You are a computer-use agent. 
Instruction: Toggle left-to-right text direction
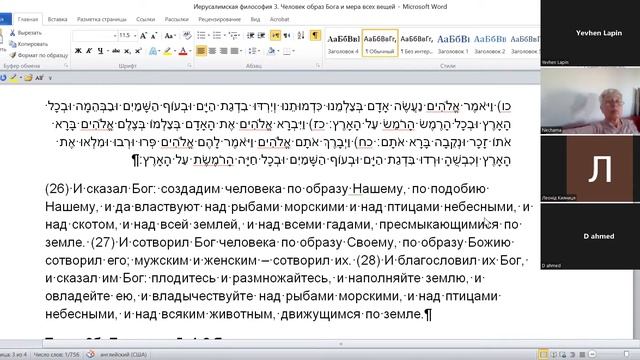point(276,36)
